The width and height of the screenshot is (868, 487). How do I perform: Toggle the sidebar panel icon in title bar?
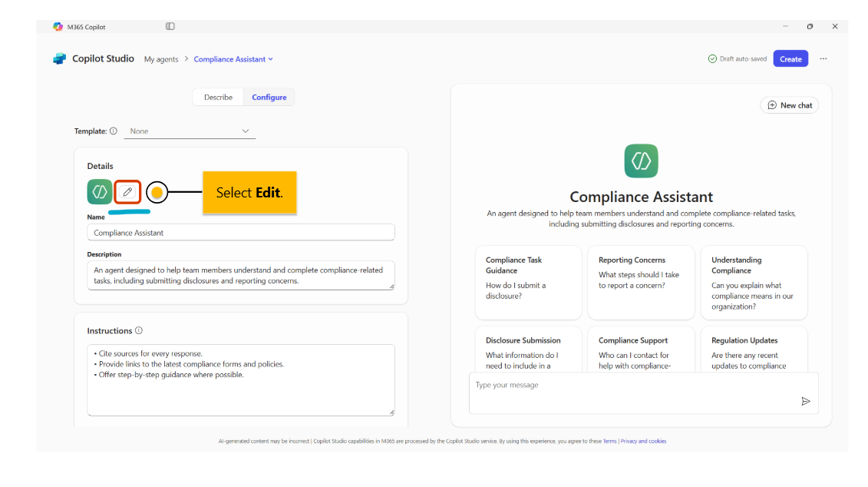pos(170,27)
